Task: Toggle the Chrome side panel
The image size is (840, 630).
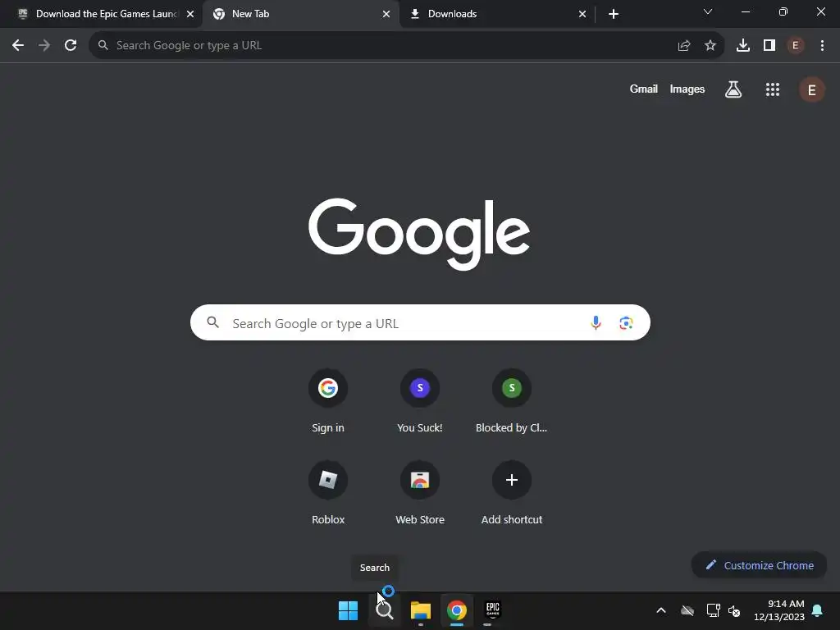Action: click(769, 46)
